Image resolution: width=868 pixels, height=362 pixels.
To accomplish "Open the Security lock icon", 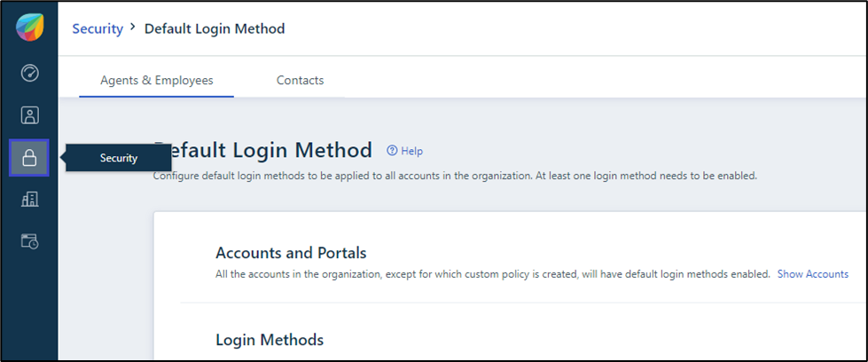I will (x=29, y=158).
